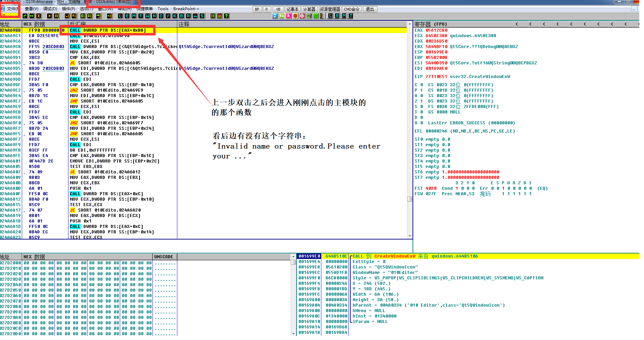Open the BreakPoint-> menu
The width and height of the screenshot is (644, 340).
click(x=186, y=9)
